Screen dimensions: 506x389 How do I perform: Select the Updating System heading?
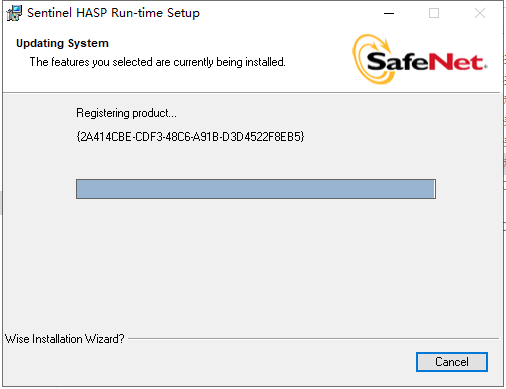click(x=62, y=43)
